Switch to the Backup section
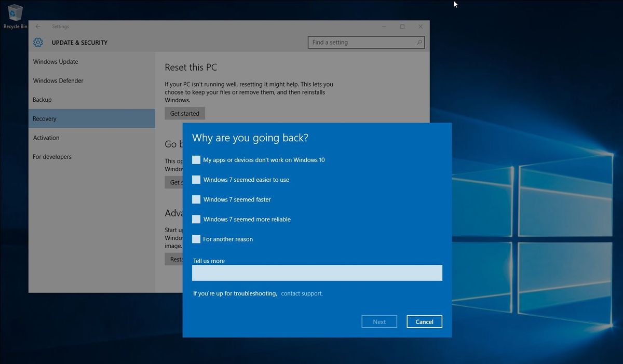The height and width of the screenshot is (364, 623). click(42, 99)
